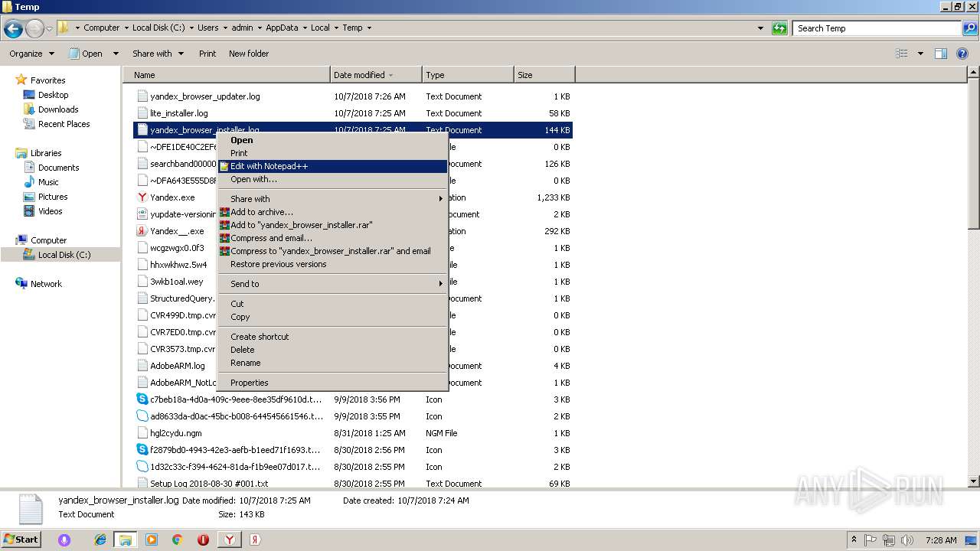Open Internet Explorer in taskbar

point(100,540)
